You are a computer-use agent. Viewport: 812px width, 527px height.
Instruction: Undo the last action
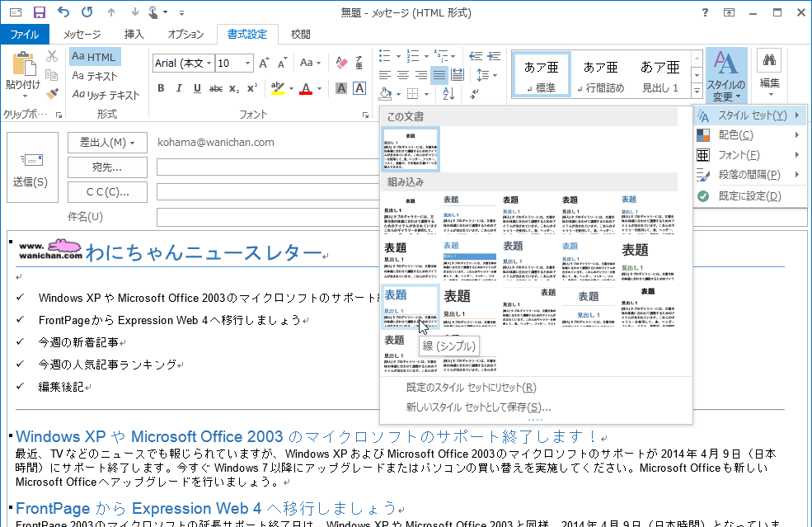[x=63, y=12]
